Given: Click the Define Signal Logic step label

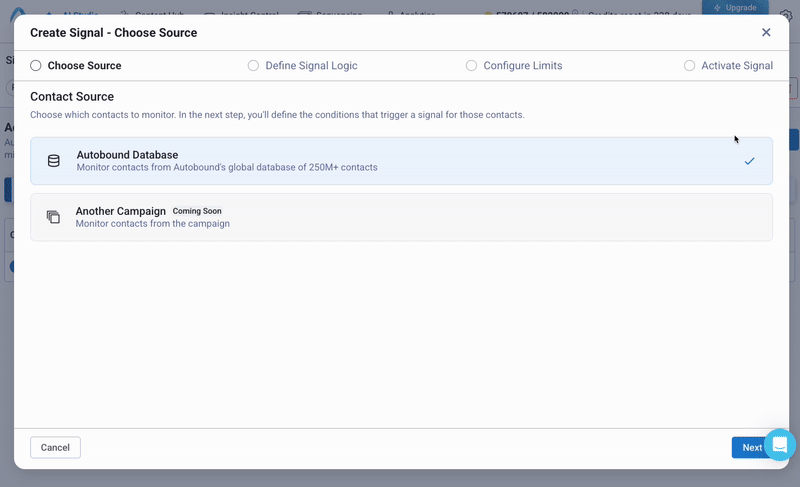Looking at the screenshot, I should (x=311, y=66).
